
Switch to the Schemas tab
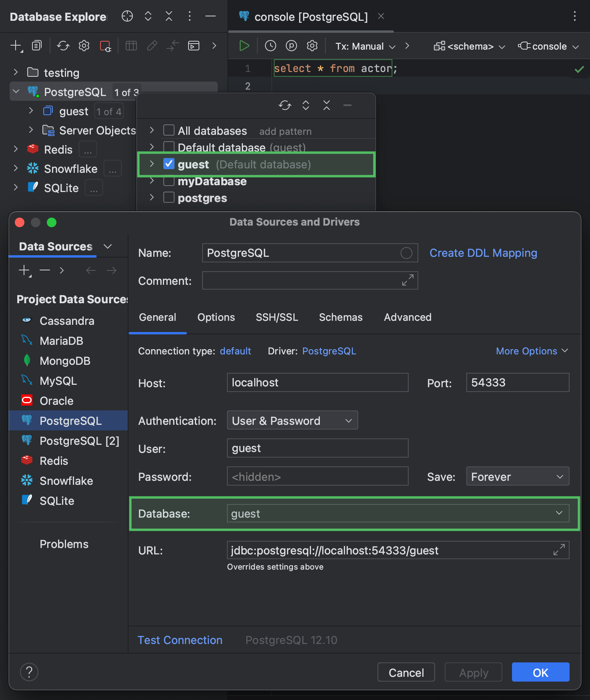(340, 317)
